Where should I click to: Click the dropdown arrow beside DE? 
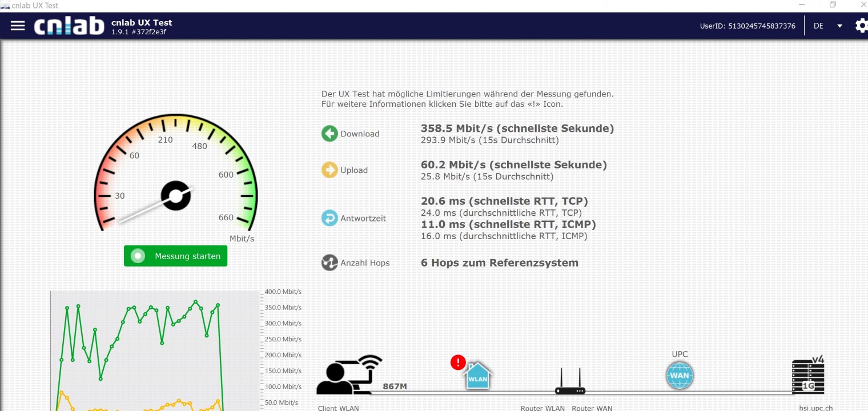coord(839,26)
